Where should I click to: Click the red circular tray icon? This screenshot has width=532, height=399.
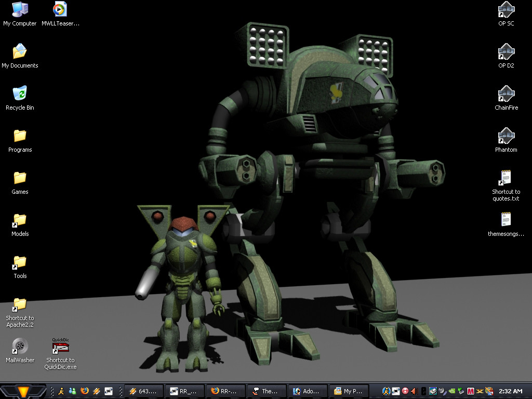[x=405, y=391]
